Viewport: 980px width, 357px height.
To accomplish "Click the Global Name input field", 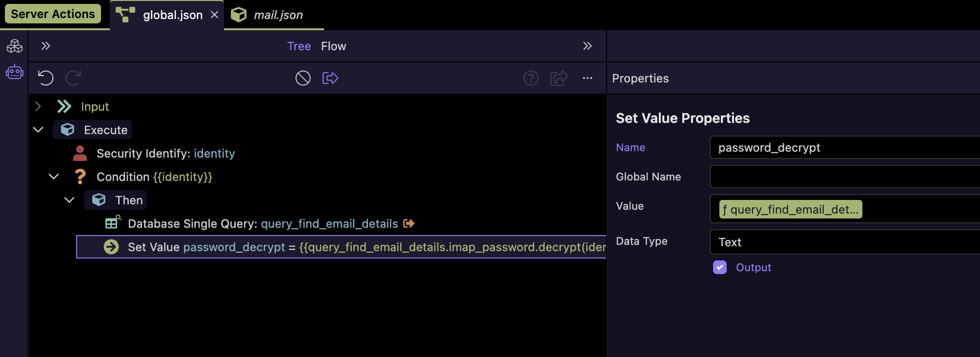I will click(x=844, y=177).
